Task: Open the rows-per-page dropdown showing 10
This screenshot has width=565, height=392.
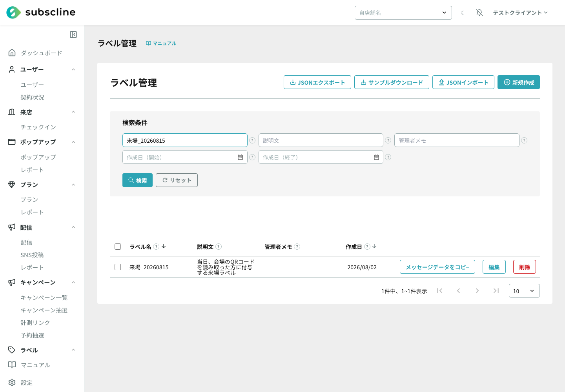Action: click(x=524, y=291)
